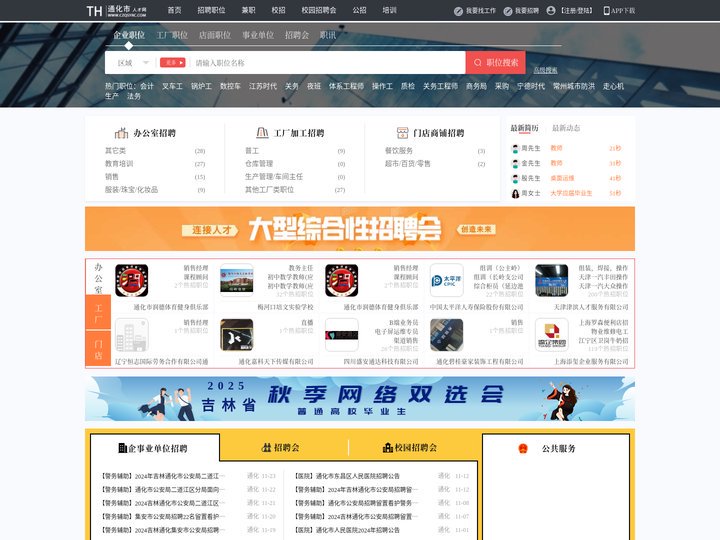
Task: Open 培训 in top navigation
Action: tap(389, 10)
